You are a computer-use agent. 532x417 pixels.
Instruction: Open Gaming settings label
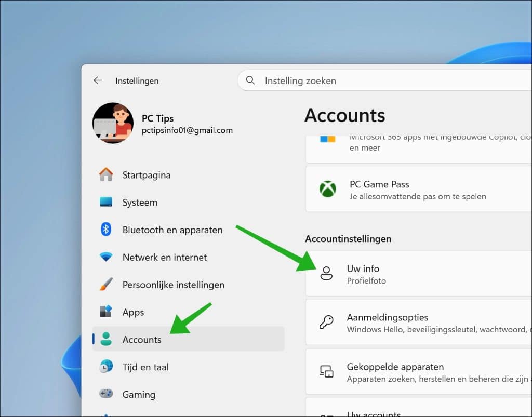click(x=139, y=394)
